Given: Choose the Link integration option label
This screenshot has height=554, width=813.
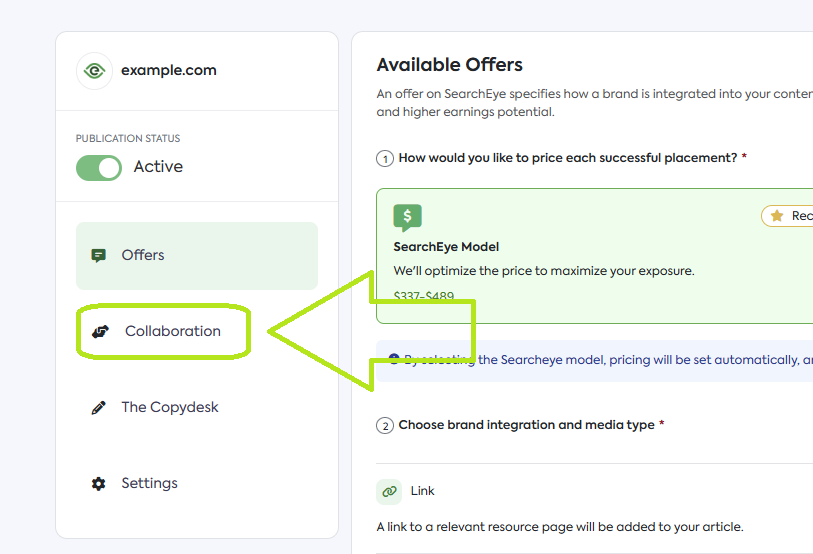Looking at the screenshot, I should point(423,491).
